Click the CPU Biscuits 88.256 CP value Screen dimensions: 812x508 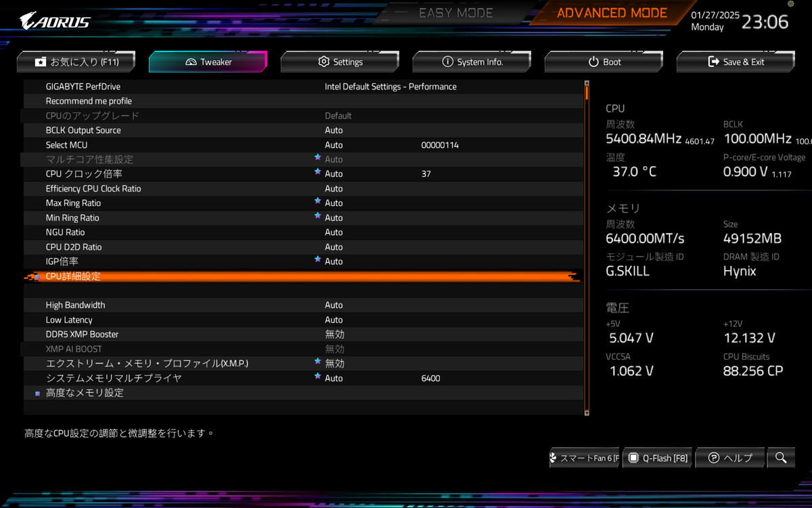753,371
